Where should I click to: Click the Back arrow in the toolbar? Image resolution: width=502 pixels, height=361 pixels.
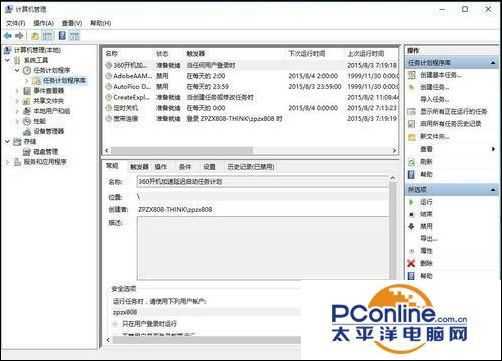(8, 36)
